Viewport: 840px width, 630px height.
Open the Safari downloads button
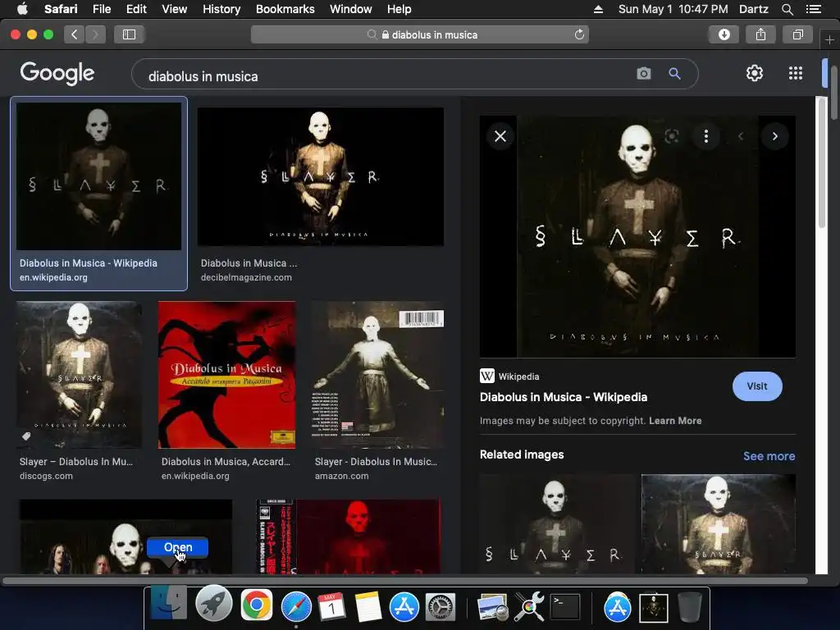click(724, 34)
